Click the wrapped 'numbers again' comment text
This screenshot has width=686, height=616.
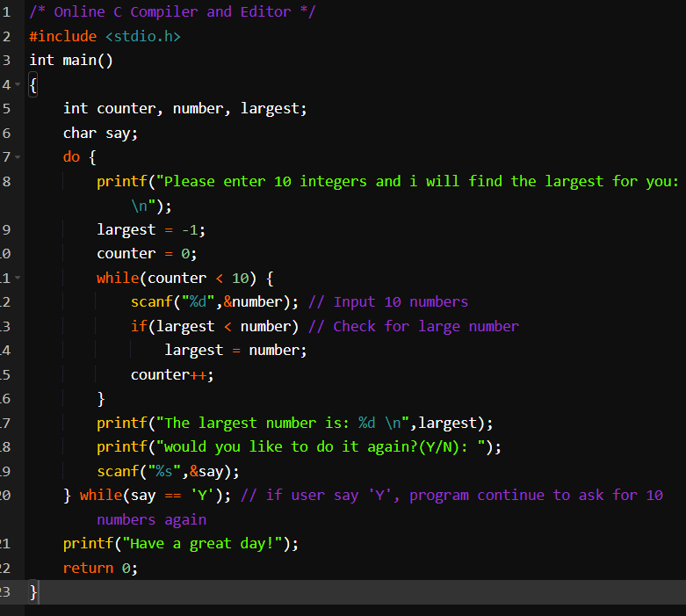151,519
